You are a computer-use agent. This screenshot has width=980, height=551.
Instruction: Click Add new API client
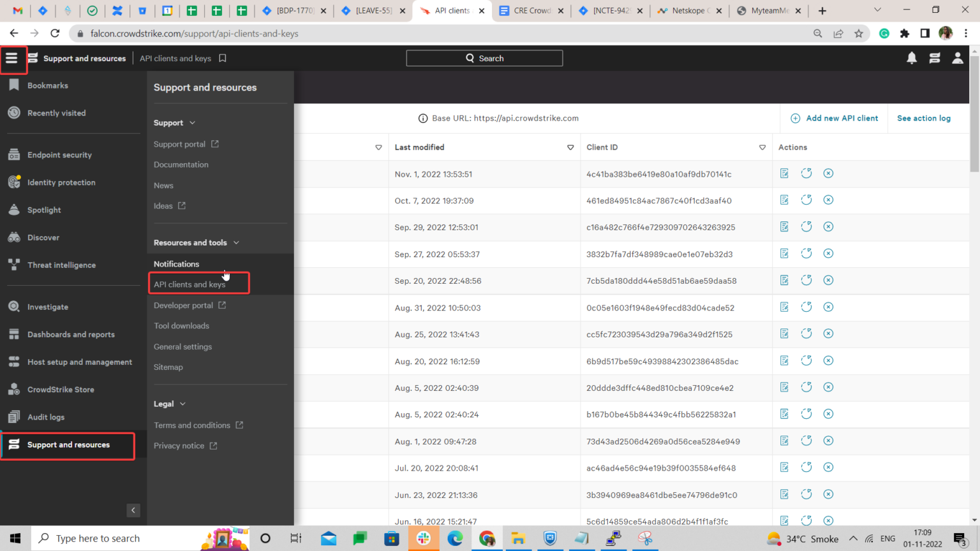click(834, 118)
